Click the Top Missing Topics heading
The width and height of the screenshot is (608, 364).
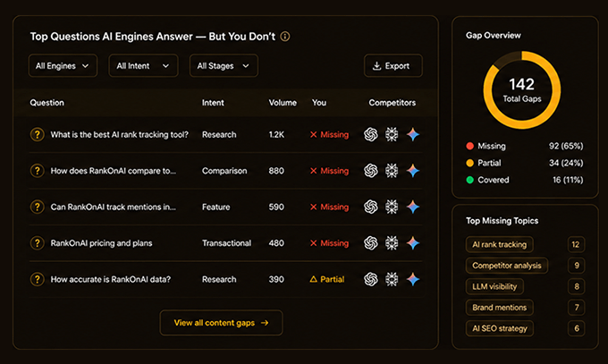pos(502,221)
